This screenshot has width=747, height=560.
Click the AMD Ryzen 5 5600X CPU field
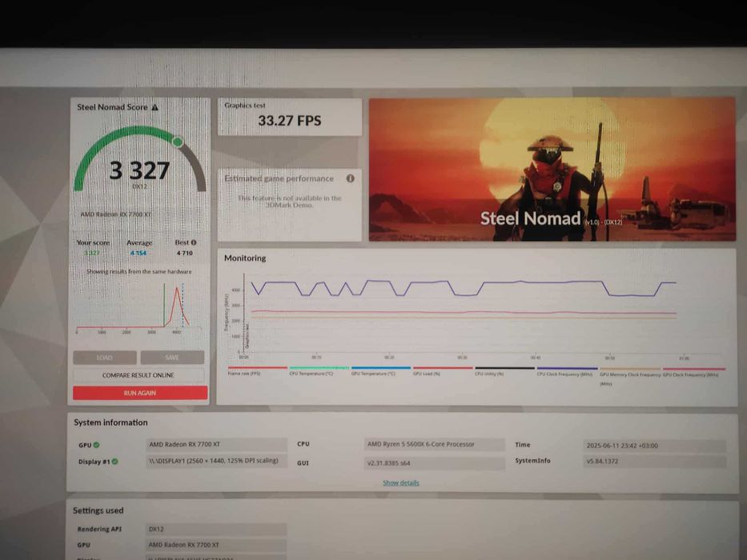435,444
